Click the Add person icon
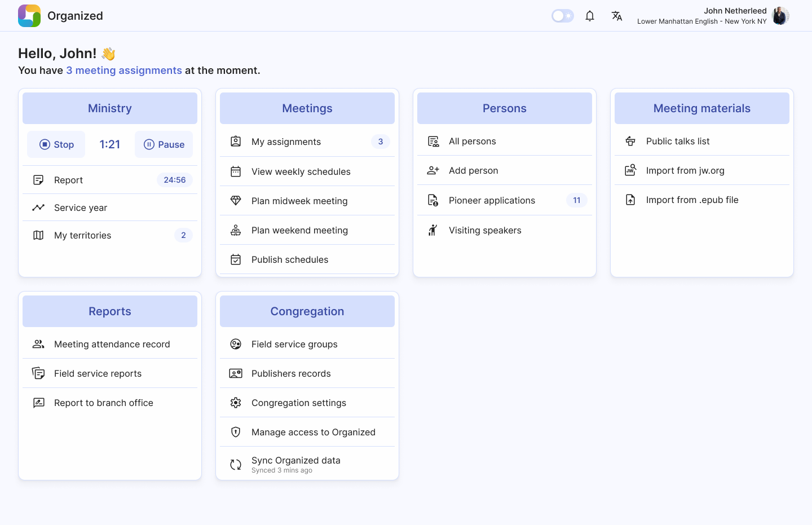Screen dimensions: 812x525 pos(433,170)
